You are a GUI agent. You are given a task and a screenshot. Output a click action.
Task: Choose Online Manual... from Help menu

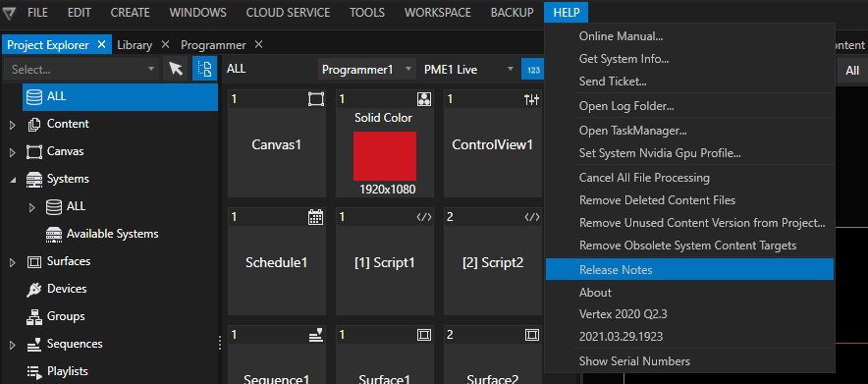(689, 36)
